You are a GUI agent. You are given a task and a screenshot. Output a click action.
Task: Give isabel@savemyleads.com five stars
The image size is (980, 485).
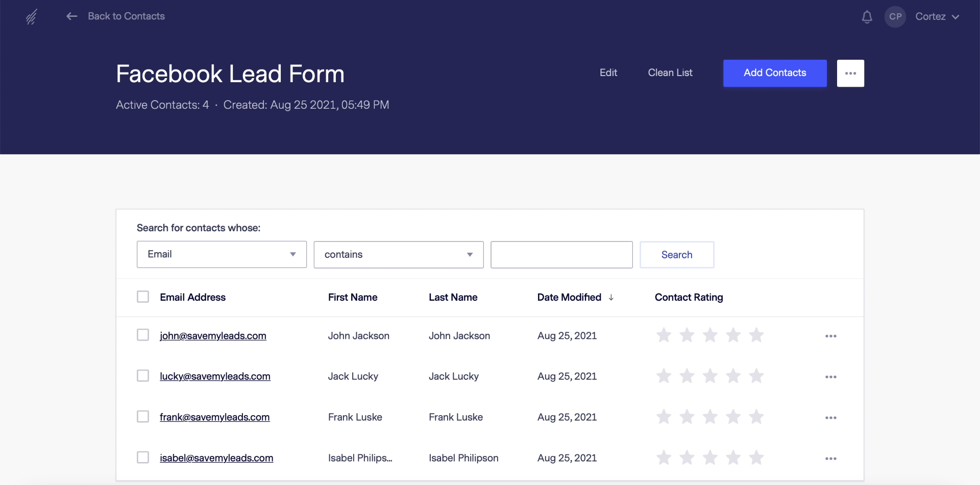pos(756,457)
